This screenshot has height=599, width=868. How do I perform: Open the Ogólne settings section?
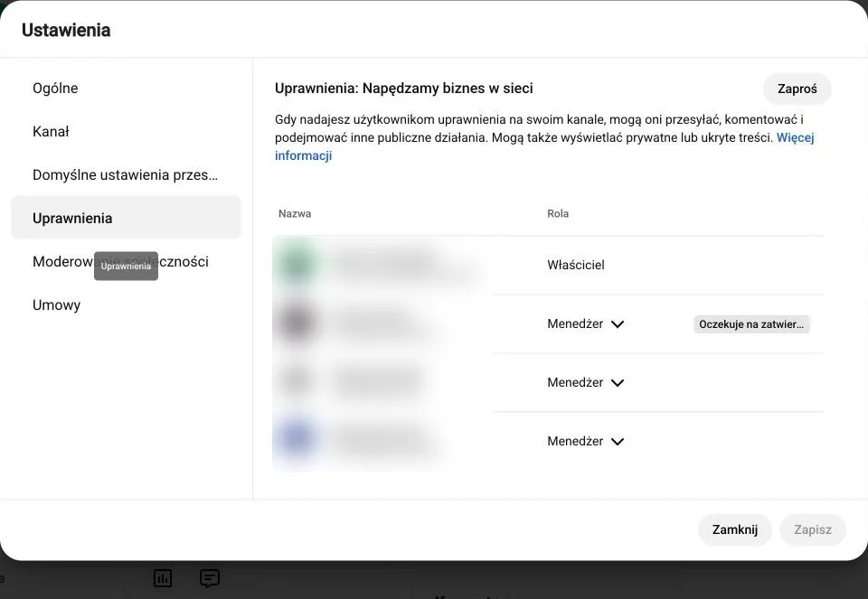coord(127,89)
